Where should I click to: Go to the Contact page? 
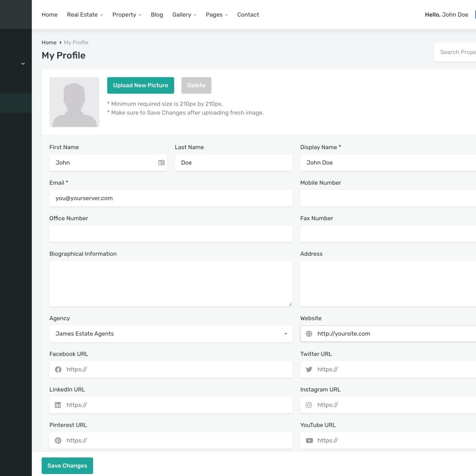point(248,15)
